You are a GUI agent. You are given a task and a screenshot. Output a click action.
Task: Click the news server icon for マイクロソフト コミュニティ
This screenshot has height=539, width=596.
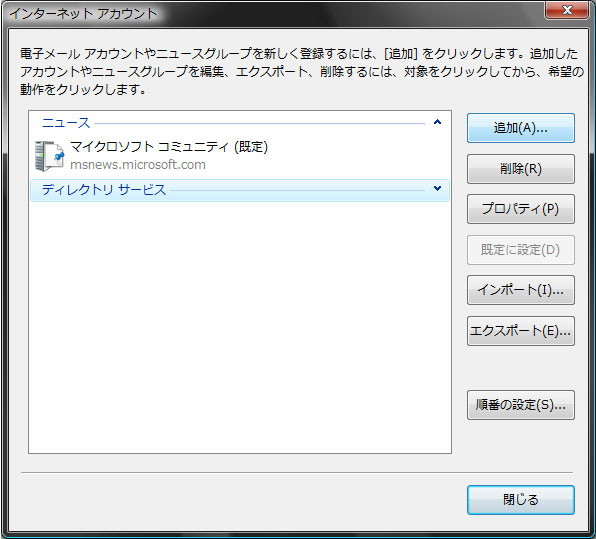tap(49, 155)
